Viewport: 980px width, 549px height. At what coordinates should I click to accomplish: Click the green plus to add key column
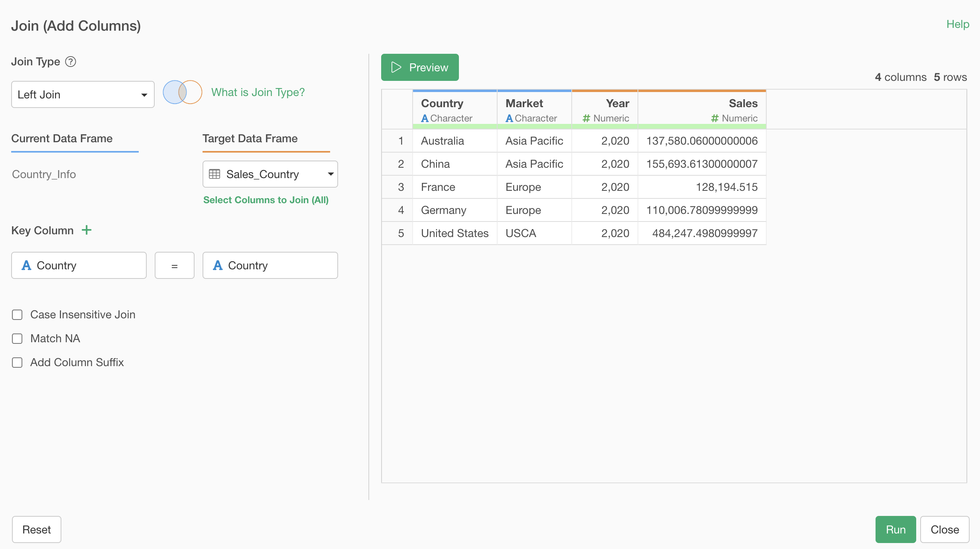[87, 230]
